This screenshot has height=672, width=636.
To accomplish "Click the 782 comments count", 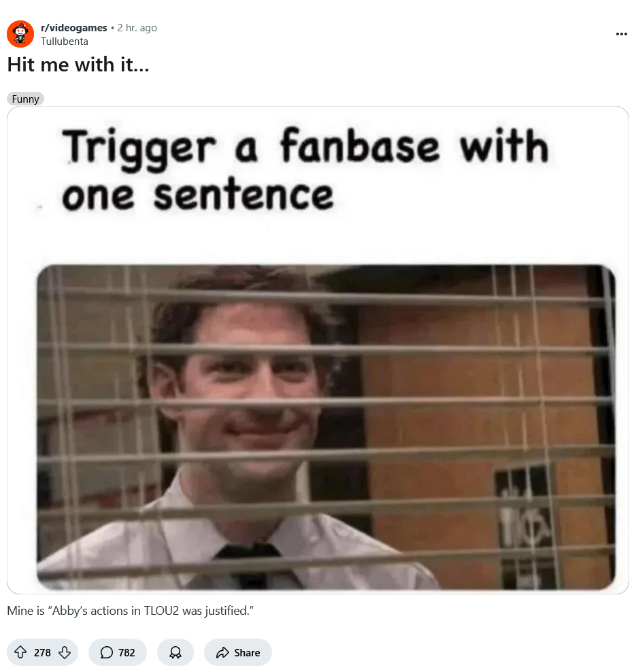I will 127,652.
